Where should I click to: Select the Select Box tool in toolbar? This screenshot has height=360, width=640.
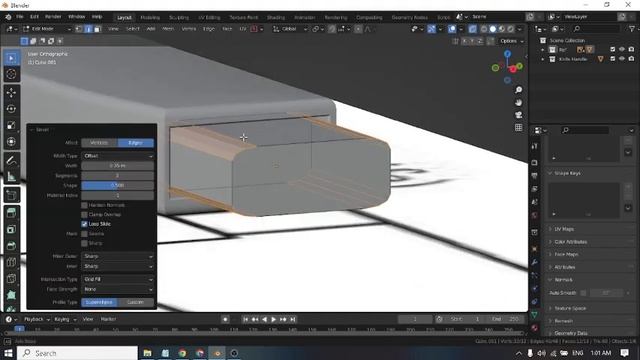click(11, 58)
